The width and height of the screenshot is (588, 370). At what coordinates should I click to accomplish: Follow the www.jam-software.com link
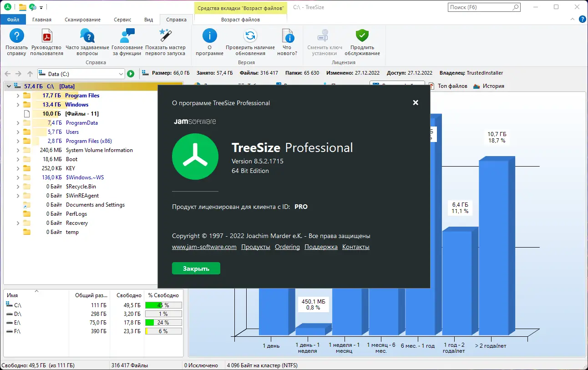point(203,247)
